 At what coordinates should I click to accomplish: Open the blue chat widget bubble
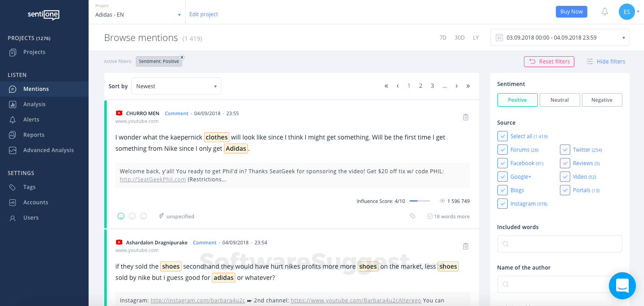[622, 285]
